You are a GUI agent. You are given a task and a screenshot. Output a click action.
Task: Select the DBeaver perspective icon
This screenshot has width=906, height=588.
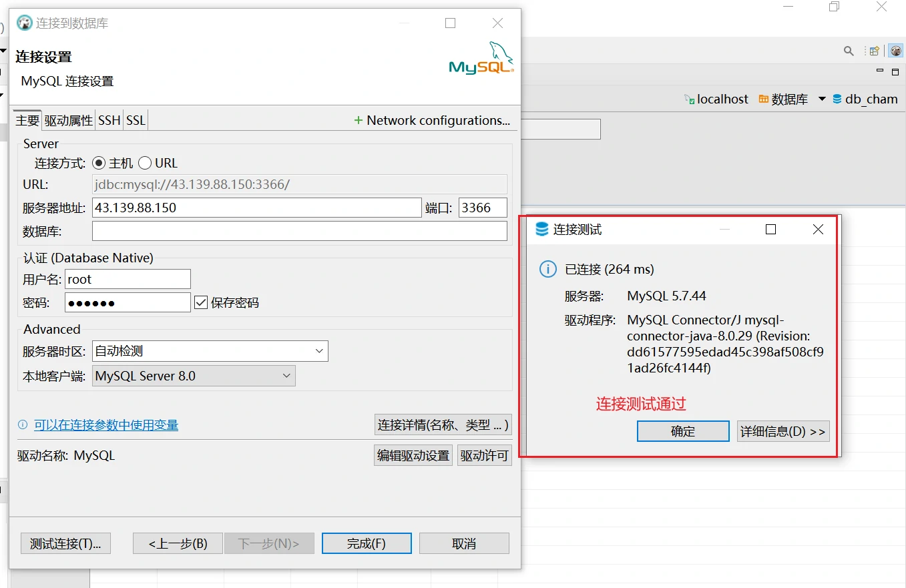pos(895,51)
